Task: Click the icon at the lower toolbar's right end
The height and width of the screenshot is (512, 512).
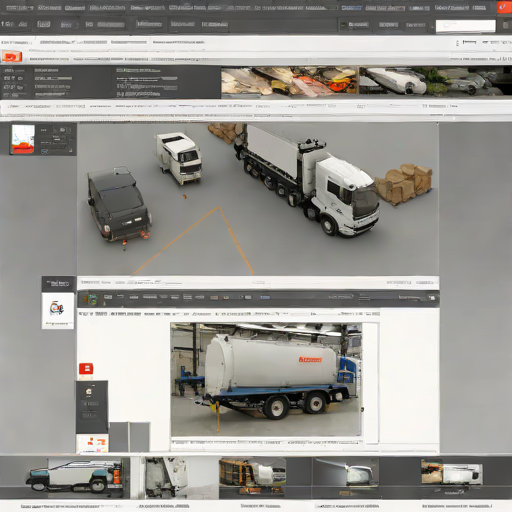Action: point(432,298)
